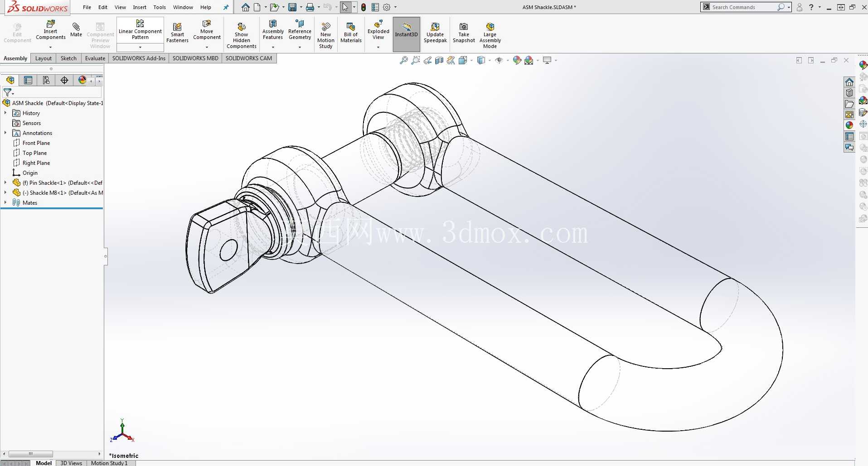868x466 pixels.
Task: Activate Move Component tool
Action: 207,30
